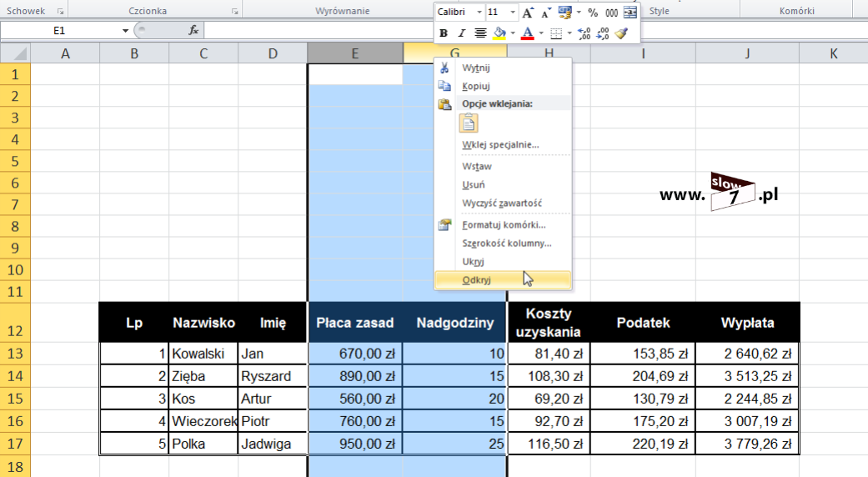
Task: Apply percent style formatting
Action: pos(593,13)
